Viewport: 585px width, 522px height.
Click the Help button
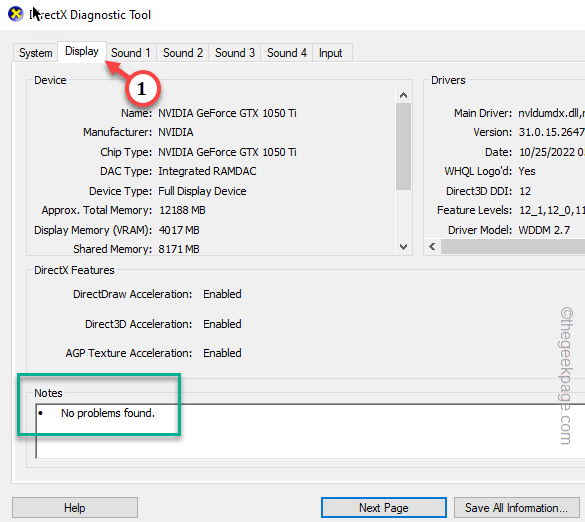point(75,507)
